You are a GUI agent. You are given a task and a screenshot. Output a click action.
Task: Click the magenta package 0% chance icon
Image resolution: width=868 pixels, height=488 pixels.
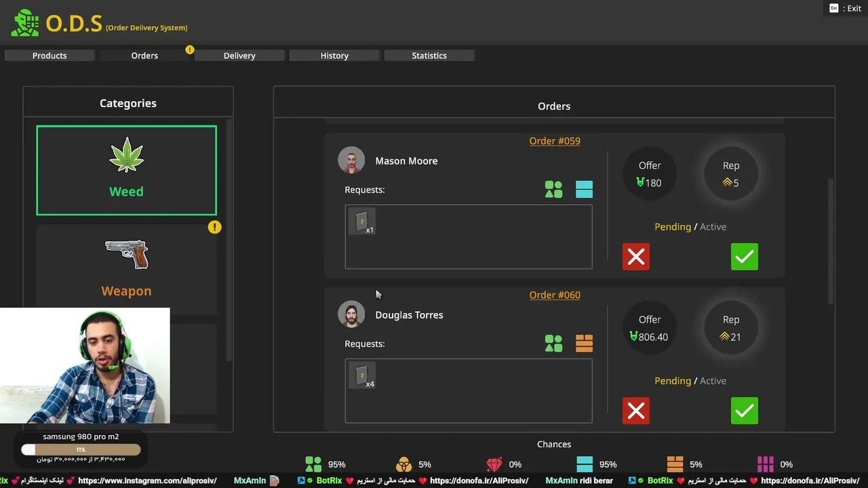(x=766, y=464)
